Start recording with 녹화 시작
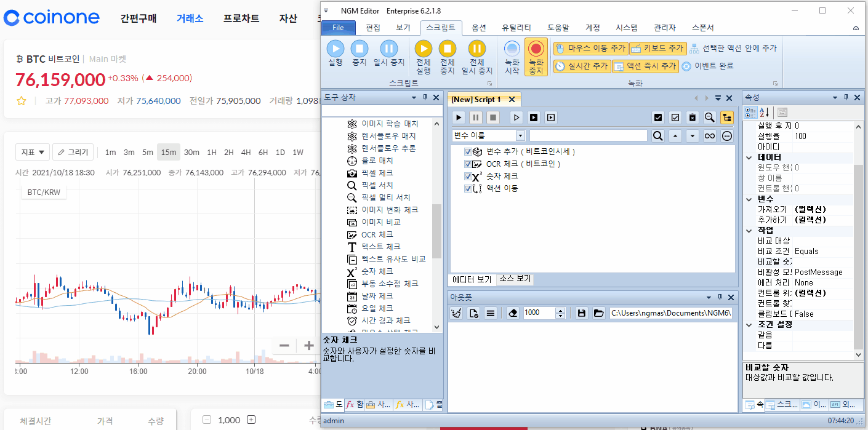868x430 pixels. pos(512,57)
